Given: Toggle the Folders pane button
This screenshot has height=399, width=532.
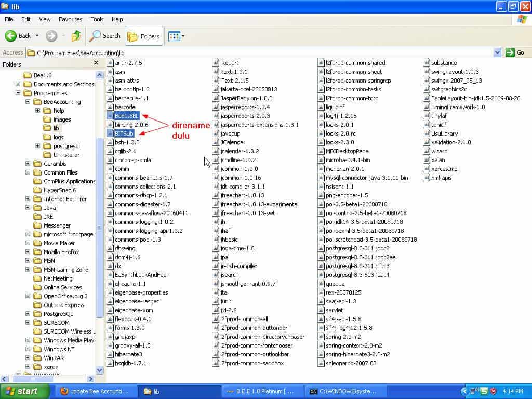Looking at the screenshot, I should [144, 36].
